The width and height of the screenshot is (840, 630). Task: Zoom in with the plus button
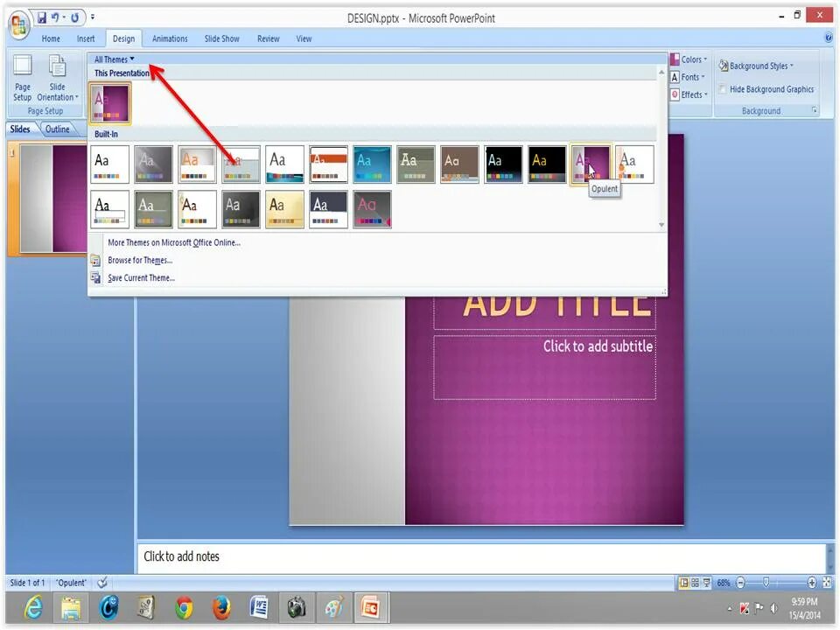click(x=812, y=583)
